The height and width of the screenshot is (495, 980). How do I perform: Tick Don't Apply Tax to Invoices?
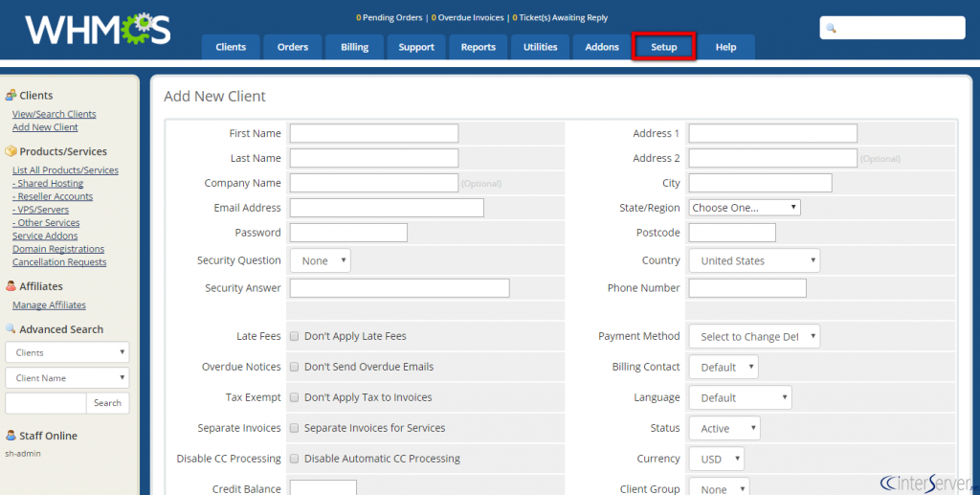click(x=295, y=397)
